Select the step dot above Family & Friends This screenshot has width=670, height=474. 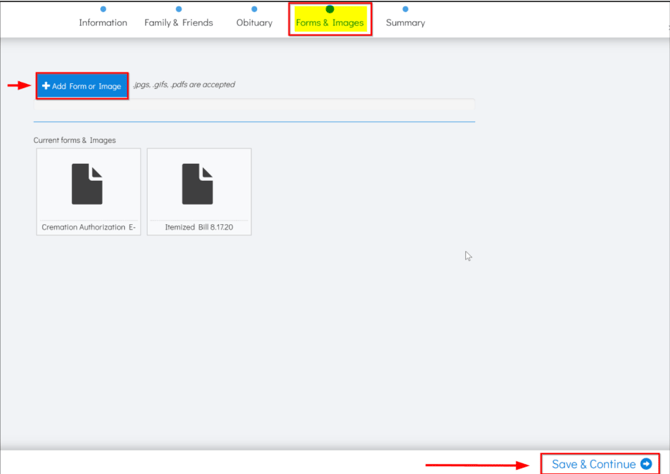coord(178,9)
